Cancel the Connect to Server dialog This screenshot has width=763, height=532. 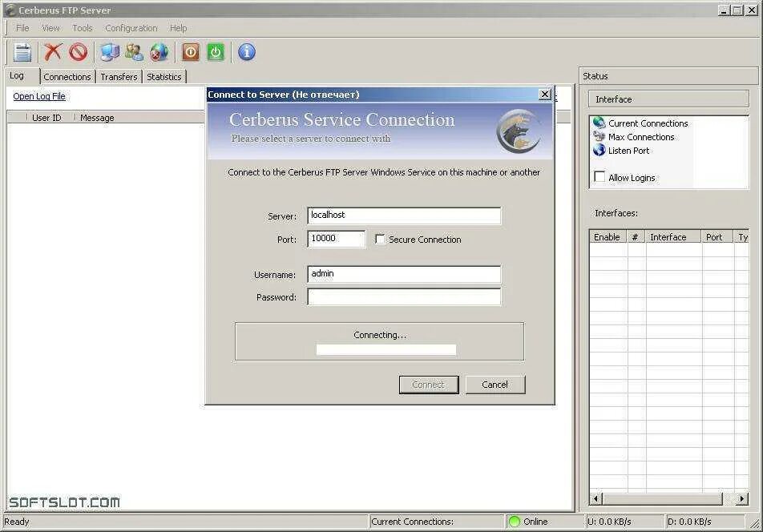(x=495, y=385)
